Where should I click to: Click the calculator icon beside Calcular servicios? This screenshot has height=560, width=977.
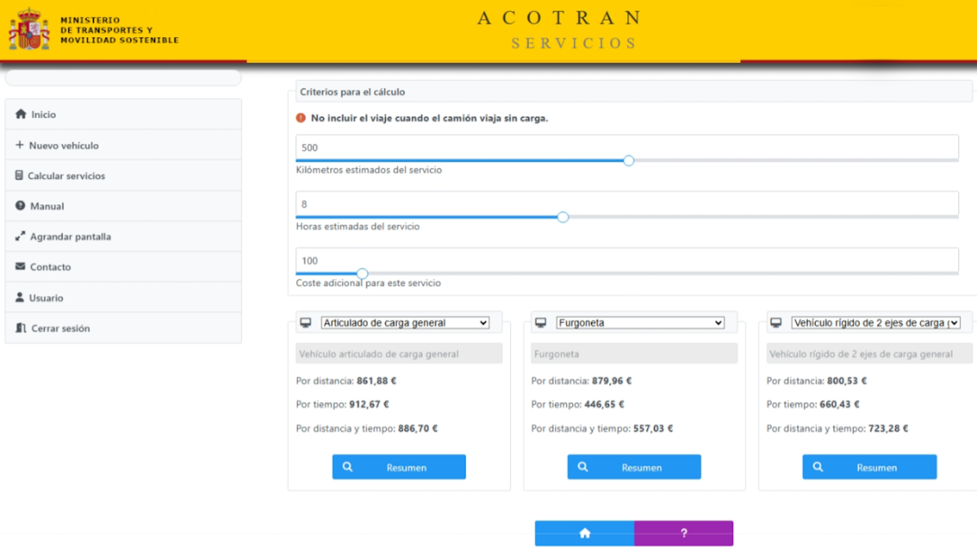tap(19, 175)
